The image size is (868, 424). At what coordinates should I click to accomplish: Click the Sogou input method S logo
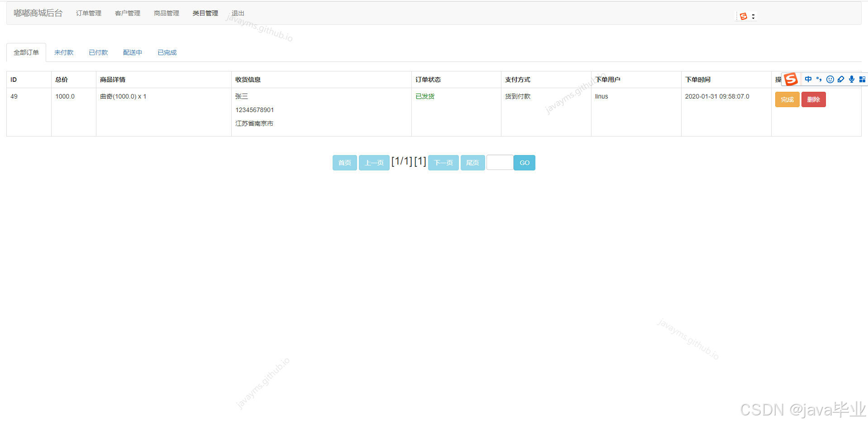[x=791, y=79]
